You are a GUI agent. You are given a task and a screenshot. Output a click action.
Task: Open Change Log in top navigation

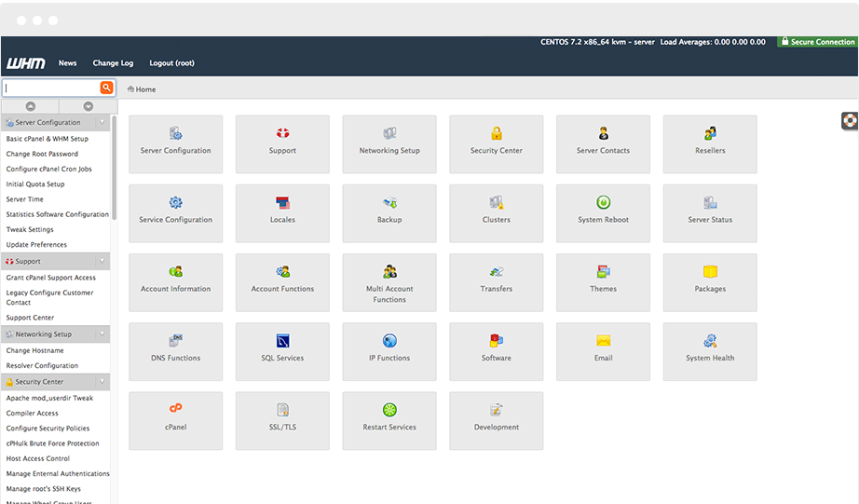tap(113, 63)
